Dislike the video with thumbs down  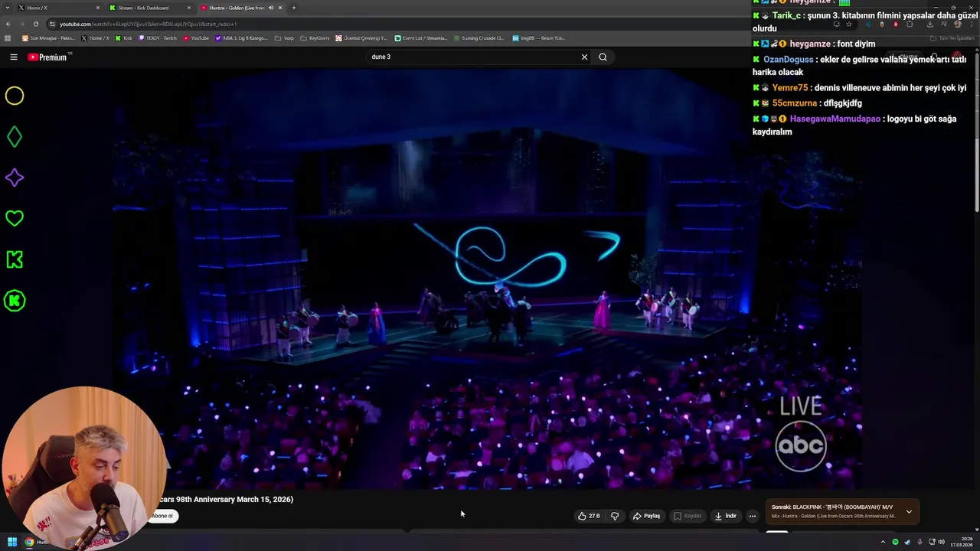click(614, 516)
